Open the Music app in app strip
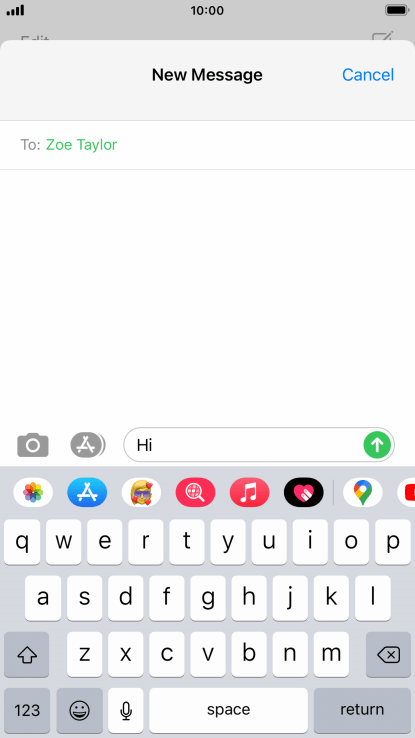This screenshot has height=738, width=415. 249,492
